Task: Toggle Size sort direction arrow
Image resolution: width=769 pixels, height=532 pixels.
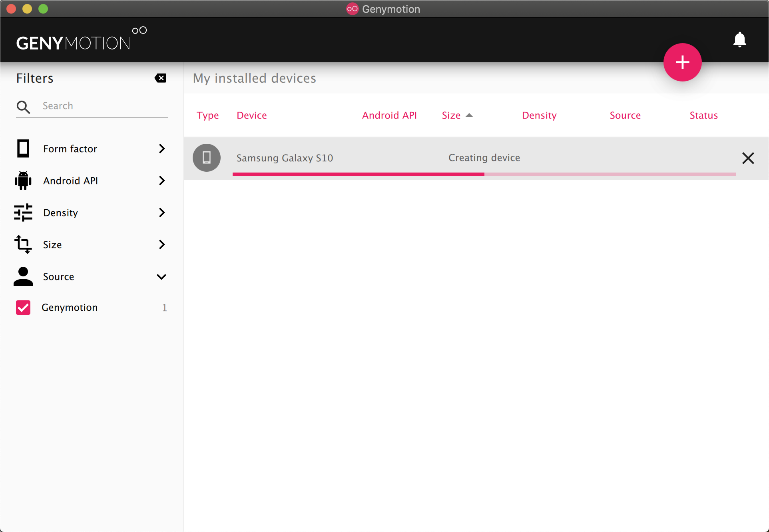Action: 470,115
